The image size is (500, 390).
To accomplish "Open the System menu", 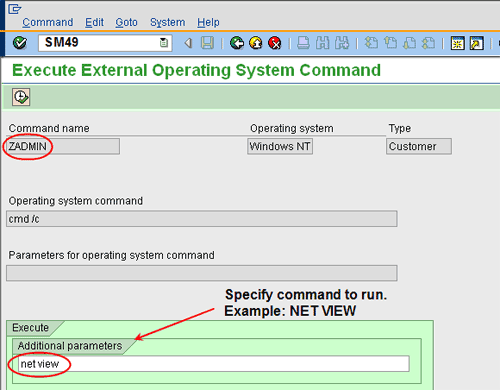I will (x=167, y=22).
